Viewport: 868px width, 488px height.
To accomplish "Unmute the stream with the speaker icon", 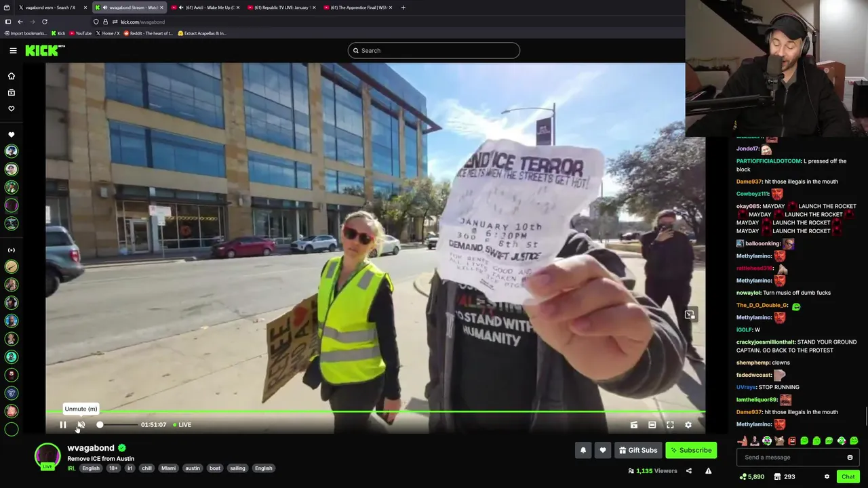I will [x=81, y=425].
